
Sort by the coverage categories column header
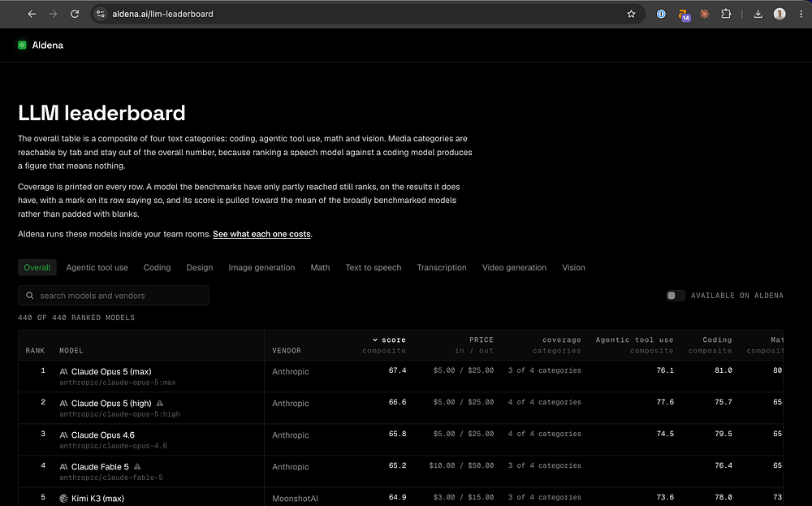[557, 345]
